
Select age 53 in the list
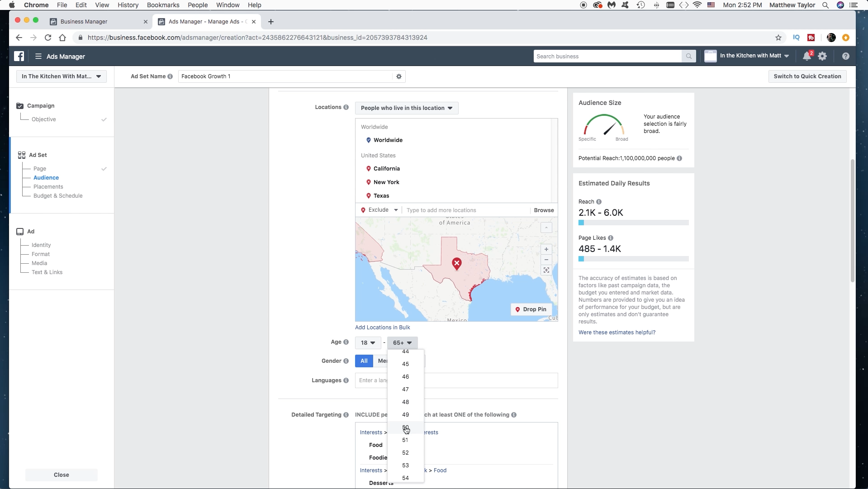pos(406,465)
